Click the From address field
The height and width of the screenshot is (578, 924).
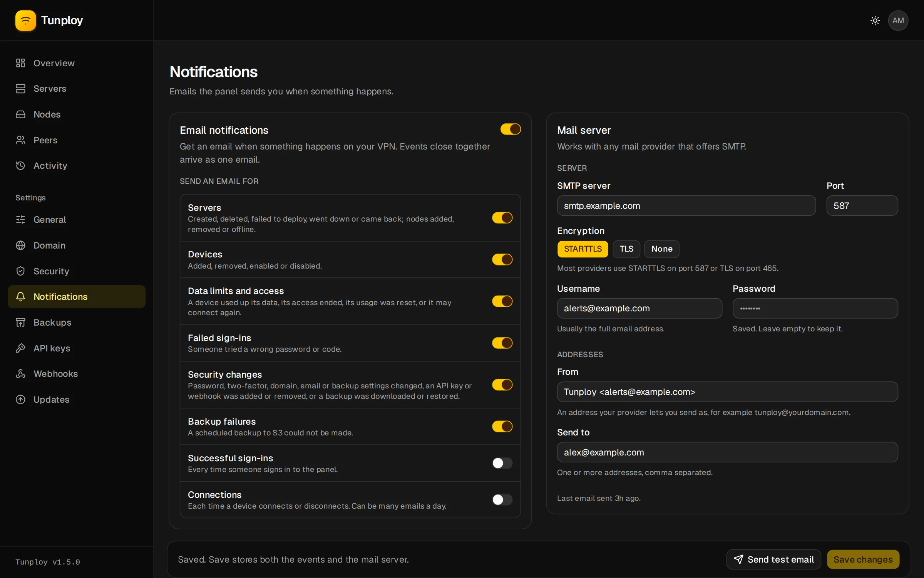pos(727,392)
